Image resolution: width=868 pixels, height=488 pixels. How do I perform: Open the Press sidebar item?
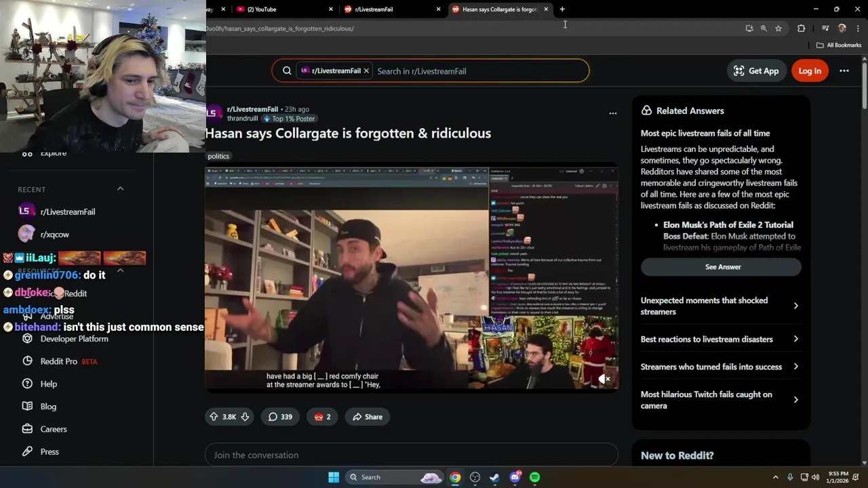click(x=49, y=451)
